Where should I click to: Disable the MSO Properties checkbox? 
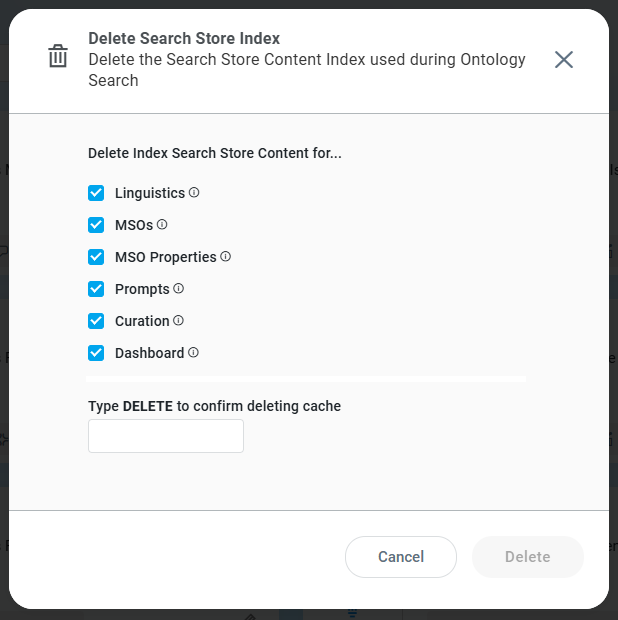96,257
